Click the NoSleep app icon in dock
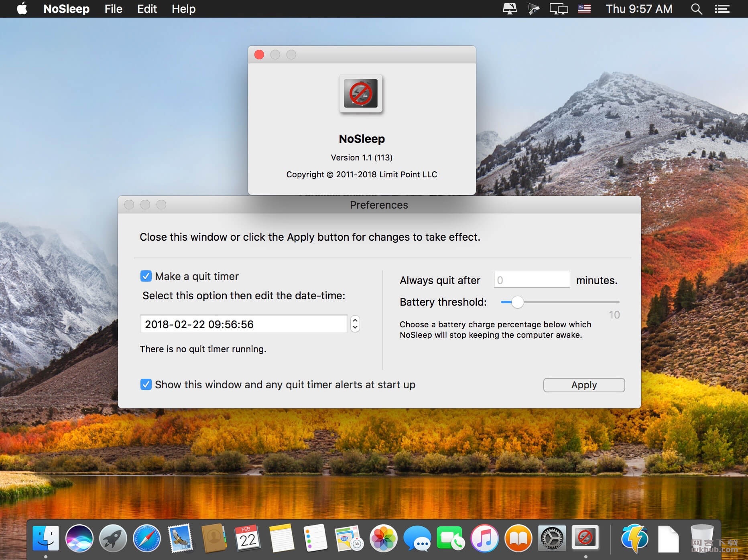Screen dimensions: 748x560 tap(585, 538)
